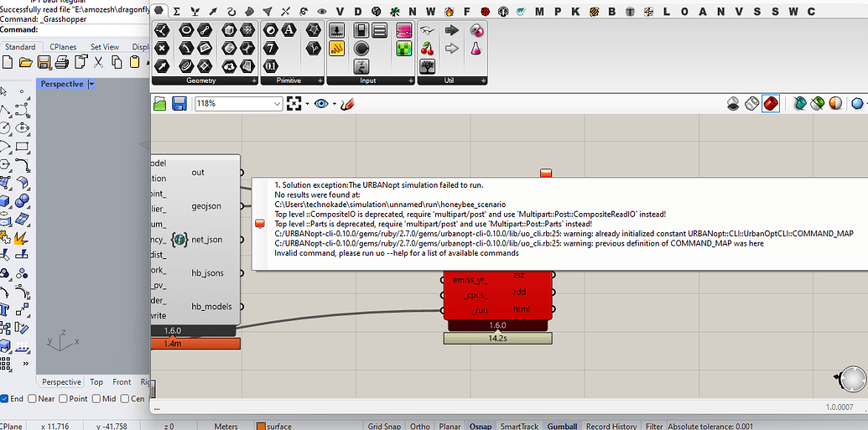The height and width of the screenshot is (430, 868).
Task: Select the Integer parameter (7) icon
Action: click(271, 48)
